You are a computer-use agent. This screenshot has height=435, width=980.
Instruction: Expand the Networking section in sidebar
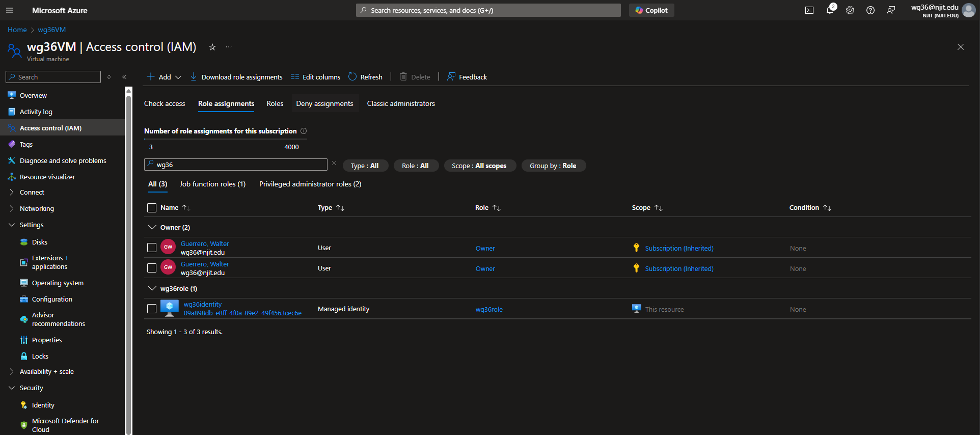point(12,208)
